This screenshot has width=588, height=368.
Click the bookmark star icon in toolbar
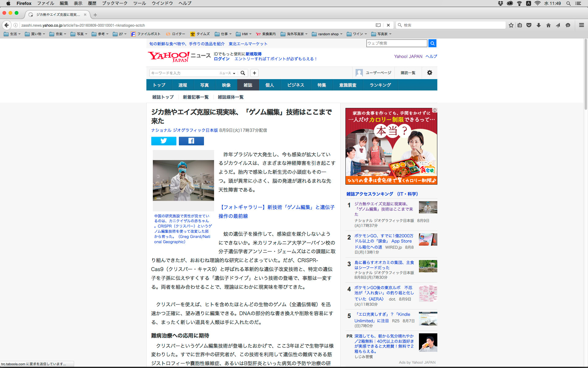click(511, 25)
